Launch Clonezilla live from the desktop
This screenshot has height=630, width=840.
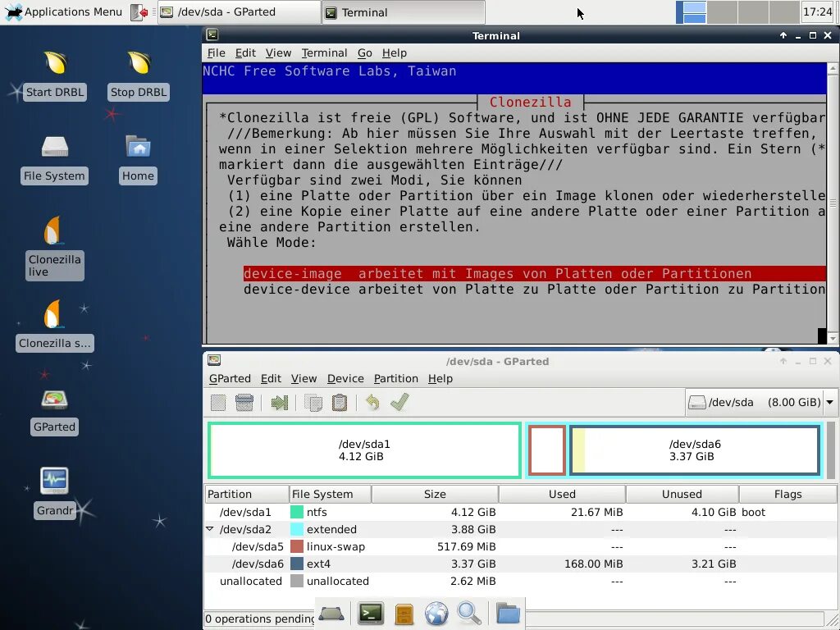(55, 248)
